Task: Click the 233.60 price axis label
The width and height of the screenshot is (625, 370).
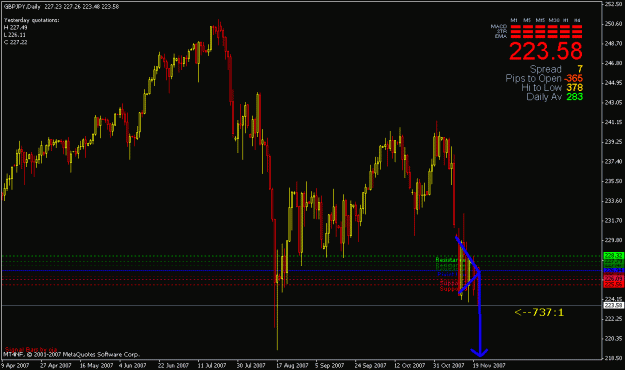Action: coord(613,201)
